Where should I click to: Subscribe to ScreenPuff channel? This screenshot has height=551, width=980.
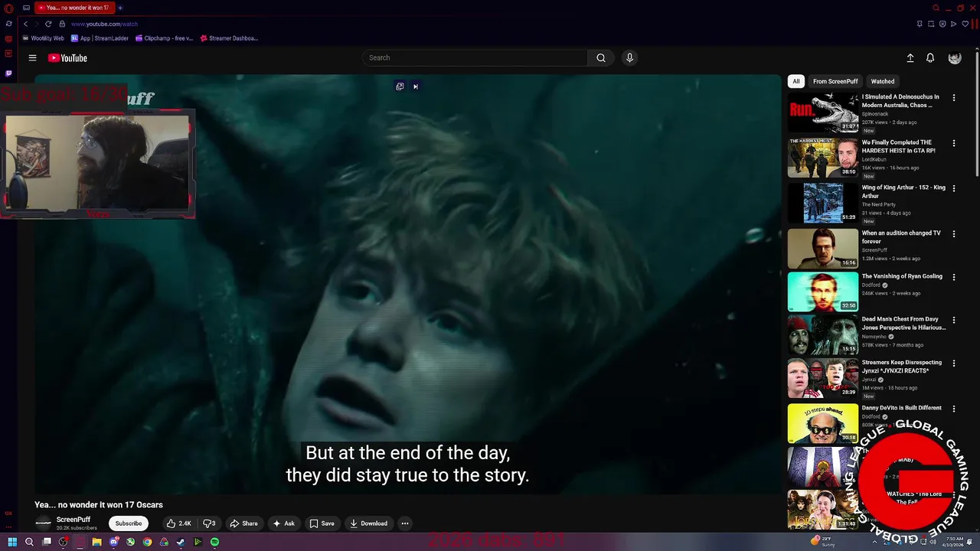(129, 523)
